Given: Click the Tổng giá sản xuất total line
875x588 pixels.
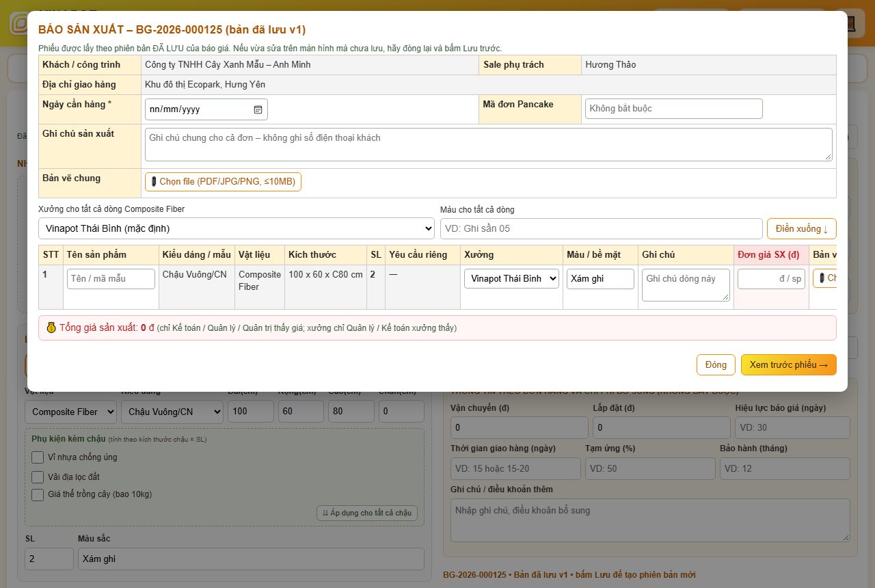Looking at the screenshot, I should (x=437, y=328).
